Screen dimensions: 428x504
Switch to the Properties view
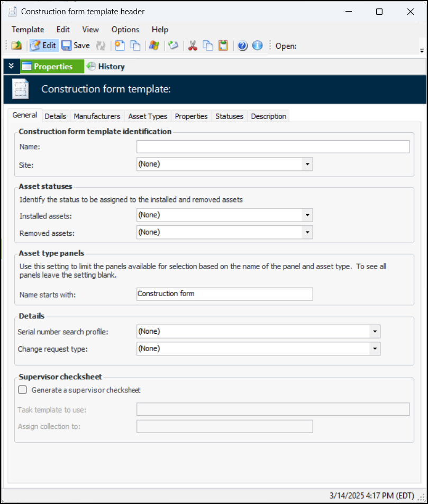pyautogui.click(x=52, y=66)
